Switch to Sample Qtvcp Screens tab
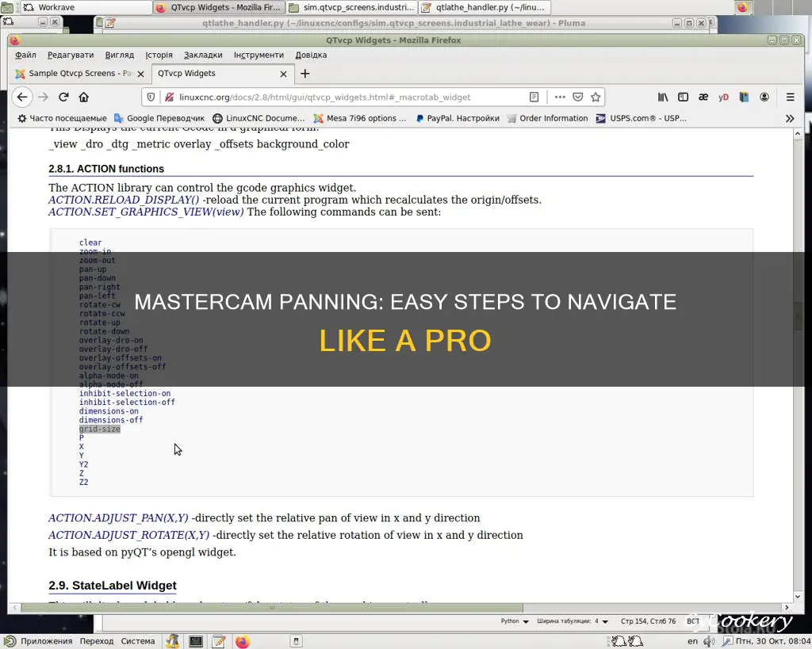 (79, 74)
